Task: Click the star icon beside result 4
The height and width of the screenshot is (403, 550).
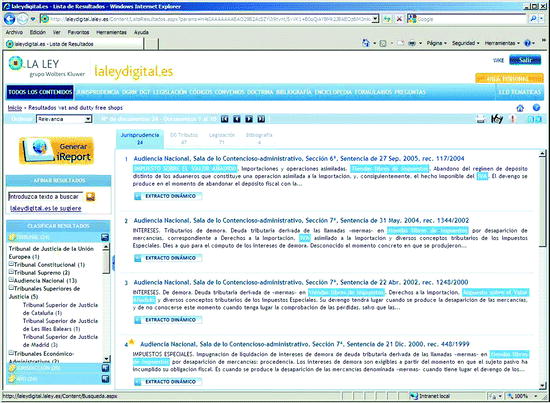Action: 132,342
